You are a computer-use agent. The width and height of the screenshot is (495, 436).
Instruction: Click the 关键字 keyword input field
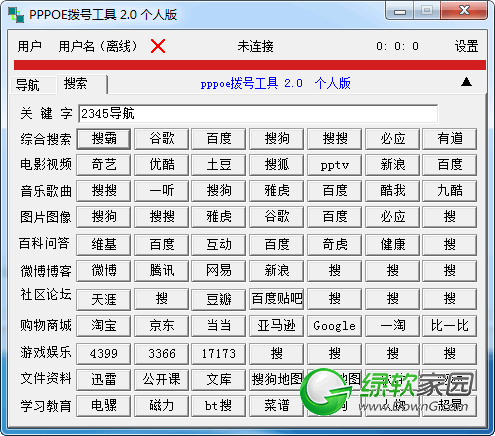258,114
